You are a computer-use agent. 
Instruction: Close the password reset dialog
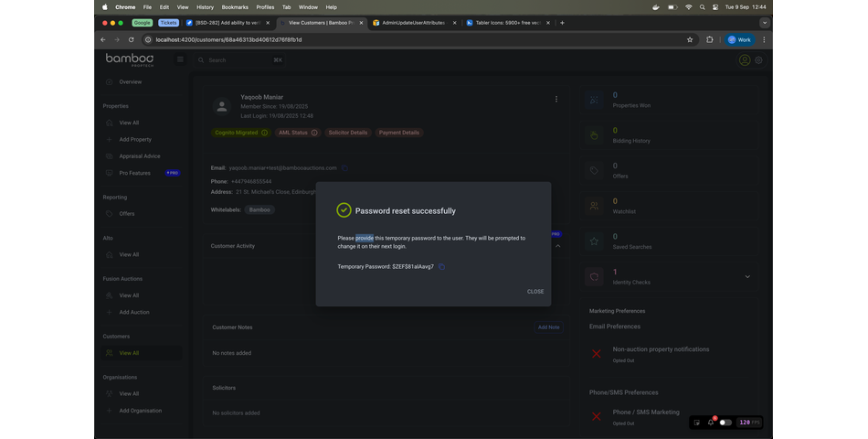point(535,292)
